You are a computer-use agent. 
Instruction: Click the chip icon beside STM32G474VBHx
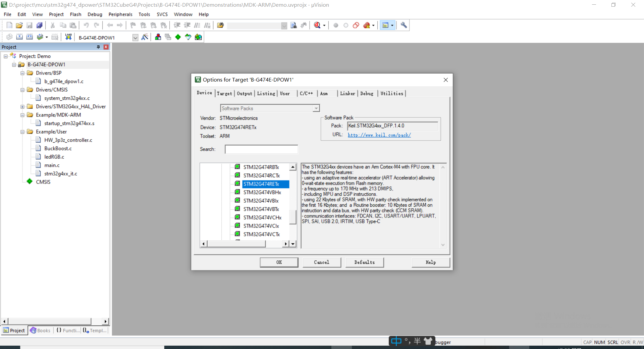[x=237, y=192]
